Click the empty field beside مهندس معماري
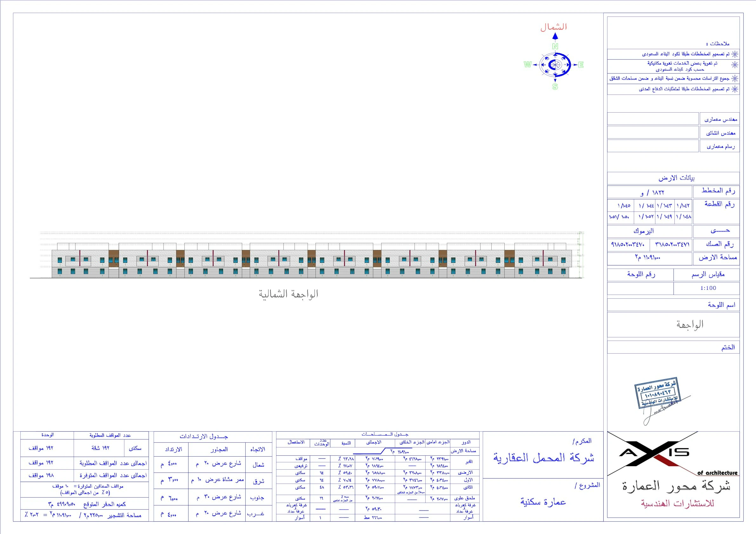Screen dimensions: 756x534 coord(653,119)
